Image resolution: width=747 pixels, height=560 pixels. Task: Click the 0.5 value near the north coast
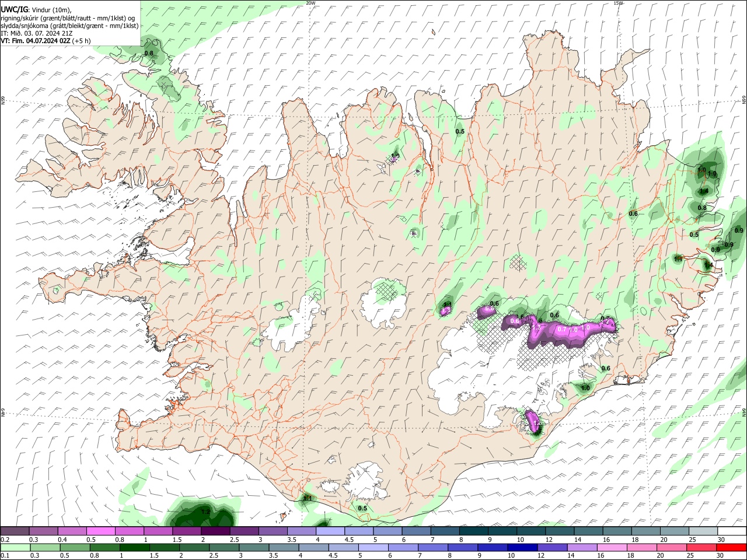click(x=460, y=131)
